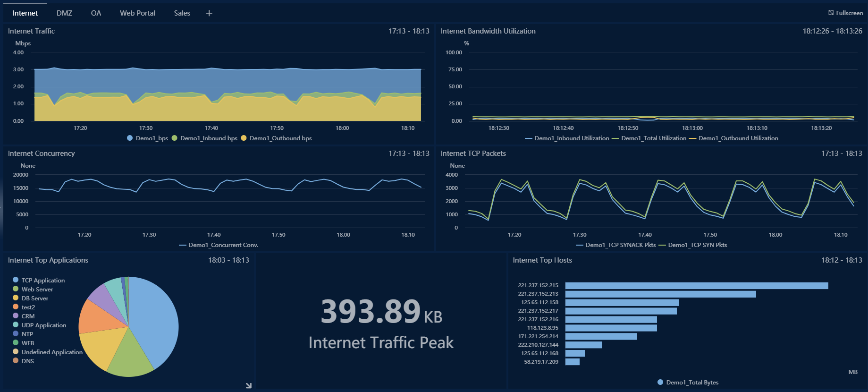Image resolution: width=868 pixels, height=392 pixels.
Task: Click the 18:12 - 18:13 Top Hosts time range
Action: [x=842, y=260]
